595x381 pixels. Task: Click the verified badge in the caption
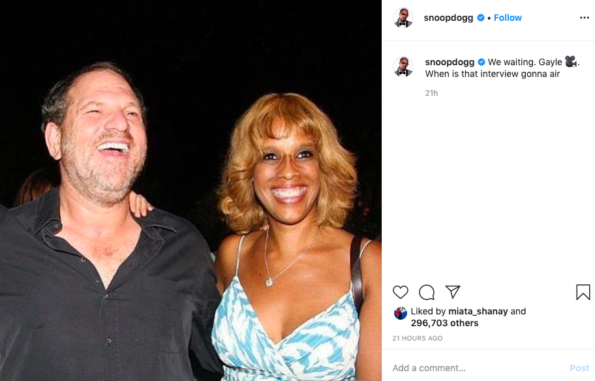coord(481,62)
